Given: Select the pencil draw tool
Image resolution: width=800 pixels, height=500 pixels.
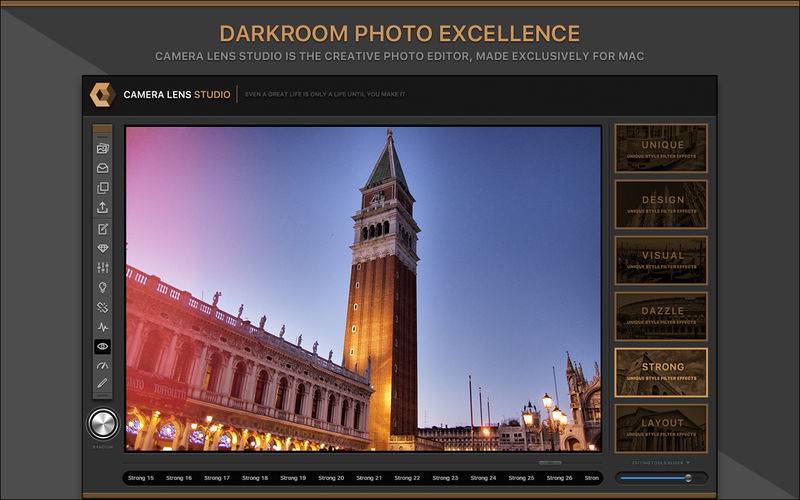Looking at the screenshot, I should tap(103, 383).
